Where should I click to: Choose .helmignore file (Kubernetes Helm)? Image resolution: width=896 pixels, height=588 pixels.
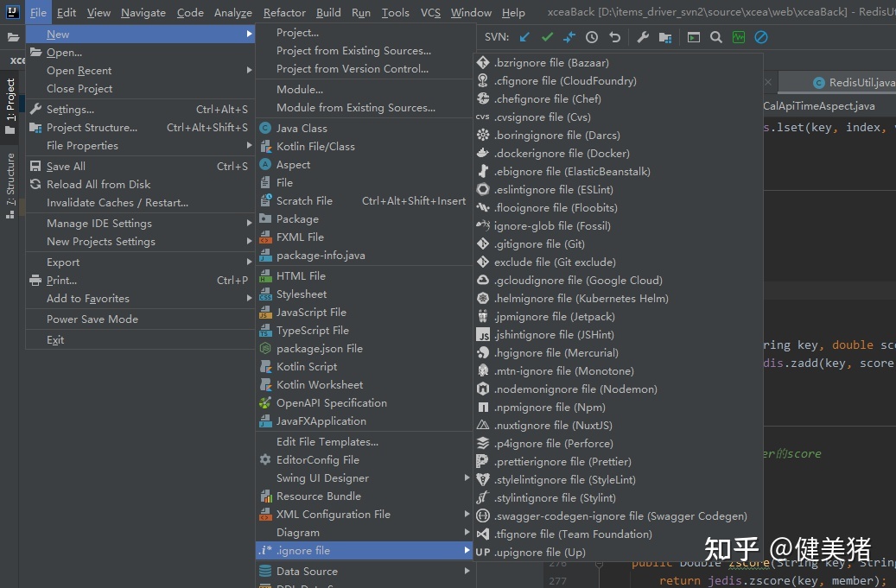coord(619,298)
